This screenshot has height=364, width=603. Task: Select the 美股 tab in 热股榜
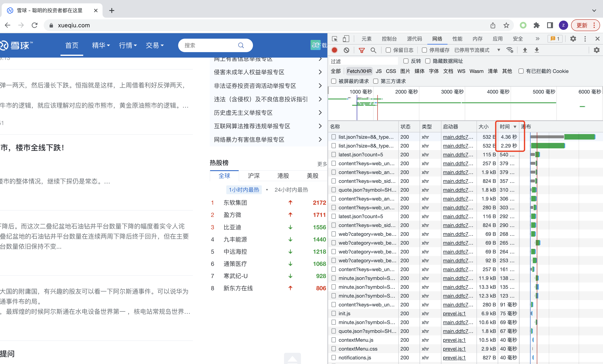312,175
